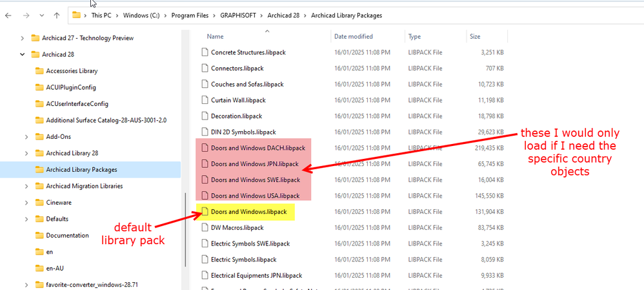Select Doors and Windows SWE.libpack file

[256, 180]
